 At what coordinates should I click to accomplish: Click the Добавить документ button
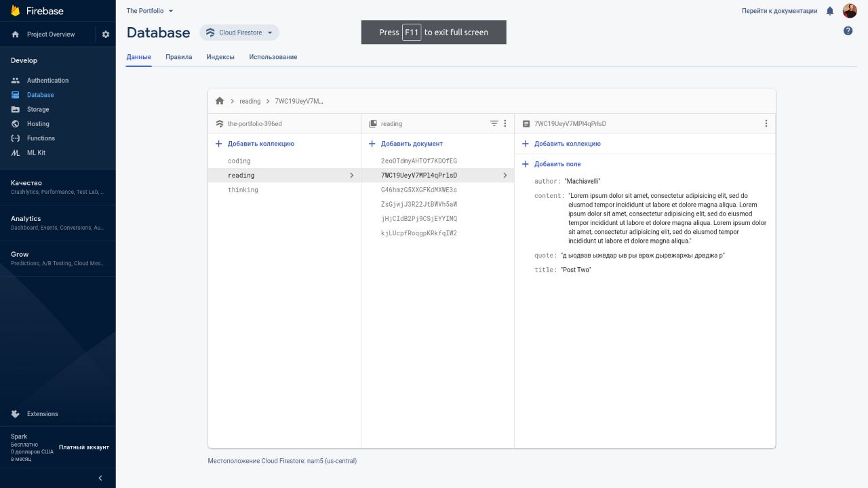point(411,144)
